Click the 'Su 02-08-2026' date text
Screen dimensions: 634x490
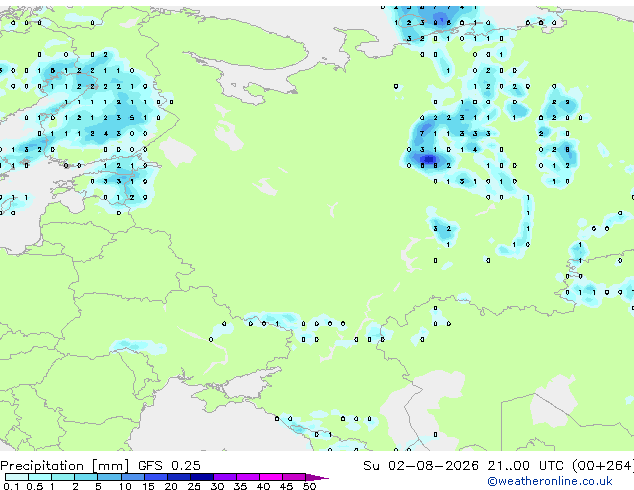(x=421, y=466)
